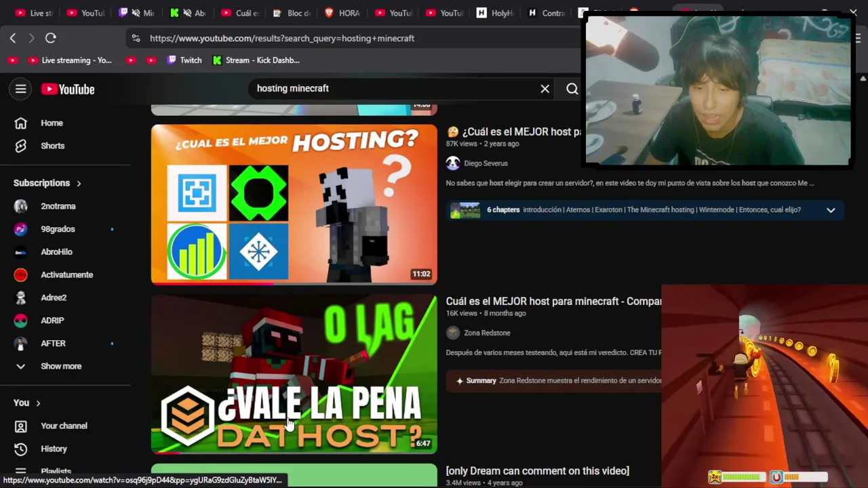Image resolution: width=868 pixels, height=488 pixels.
Task: Open the YouTube hamburger guide menu
Action: 21,89
